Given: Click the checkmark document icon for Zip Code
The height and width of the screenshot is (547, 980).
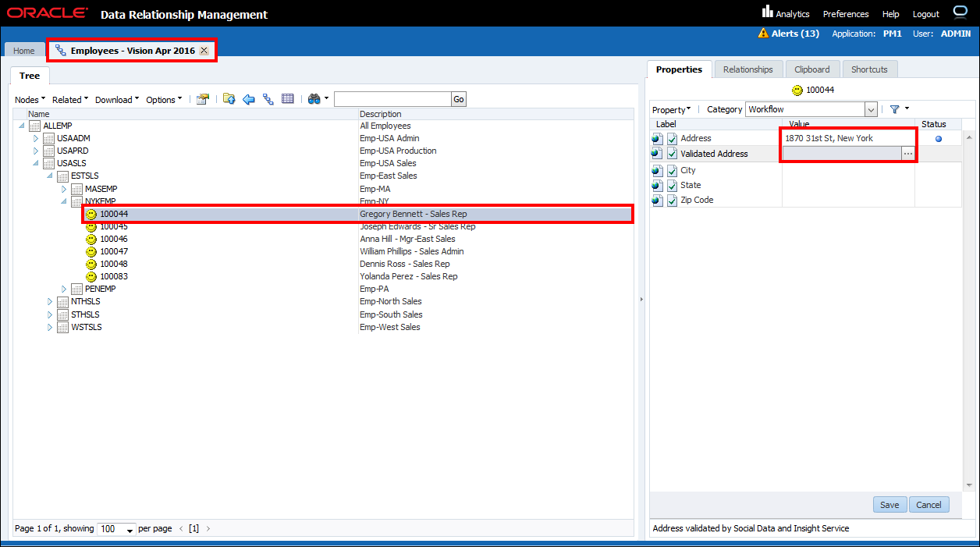Looking at the screenshot, I should click(x=672, y=200).
